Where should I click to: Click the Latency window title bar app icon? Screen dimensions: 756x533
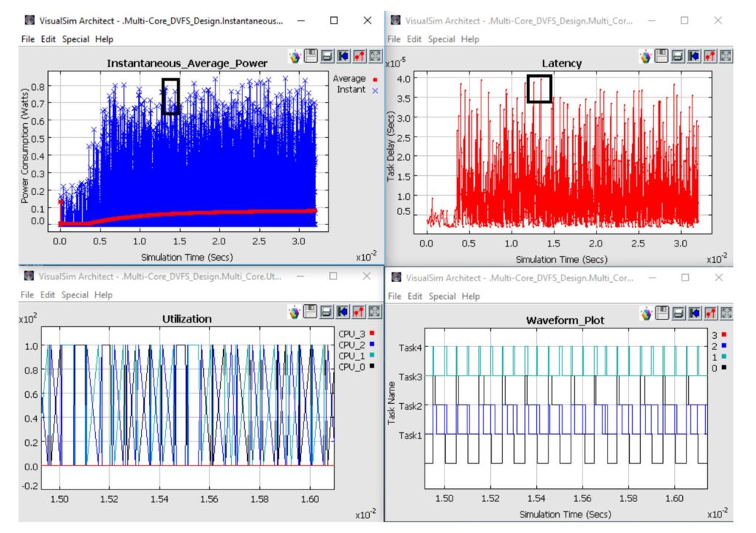click(x=396, y=20)
